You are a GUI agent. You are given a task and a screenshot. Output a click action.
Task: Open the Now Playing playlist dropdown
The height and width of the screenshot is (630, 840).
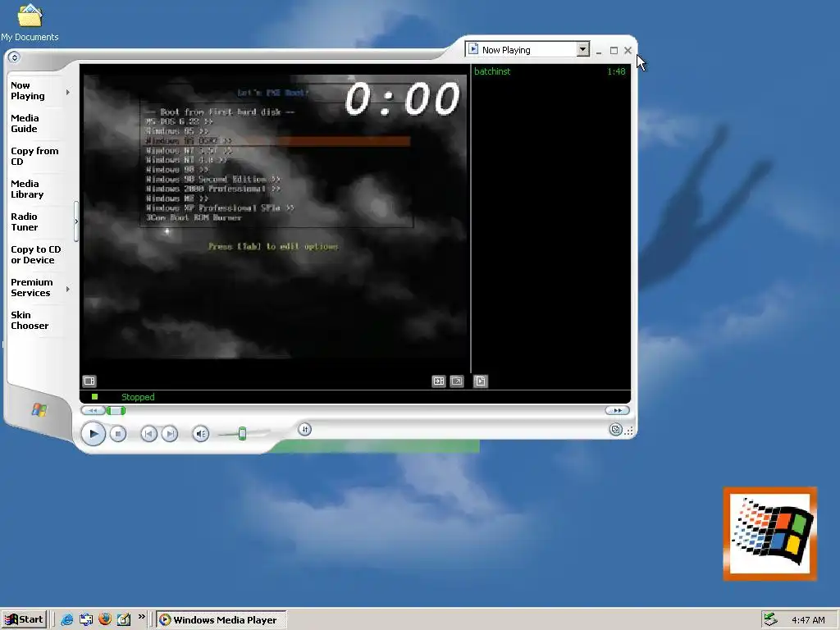(583, 49)
